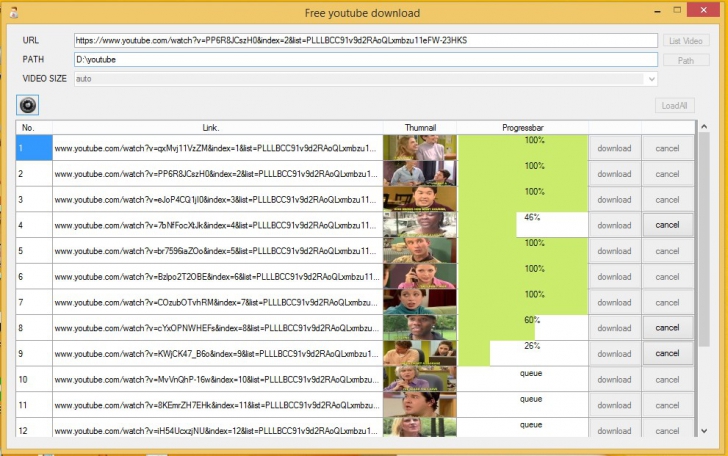Click the 26% progress bar in row 9
728x456 pixels.
(x=523, y=353)
